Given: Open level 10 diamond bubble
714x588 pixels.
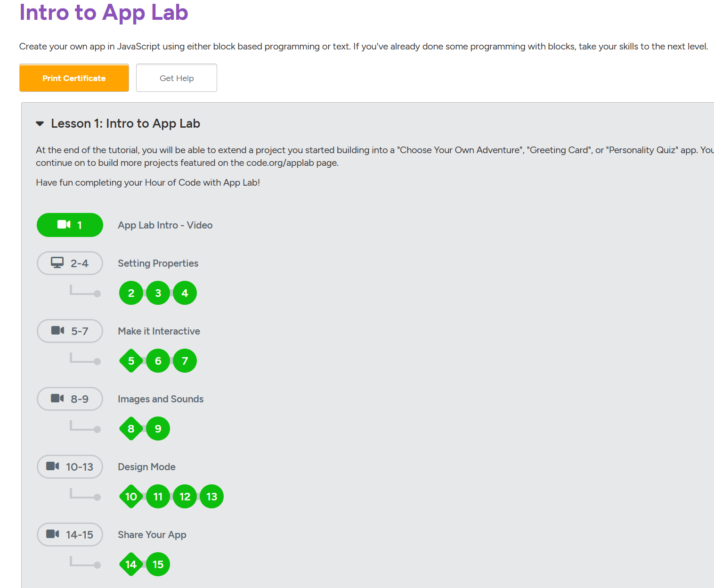Looking at the screenshot, I should 131,497.
